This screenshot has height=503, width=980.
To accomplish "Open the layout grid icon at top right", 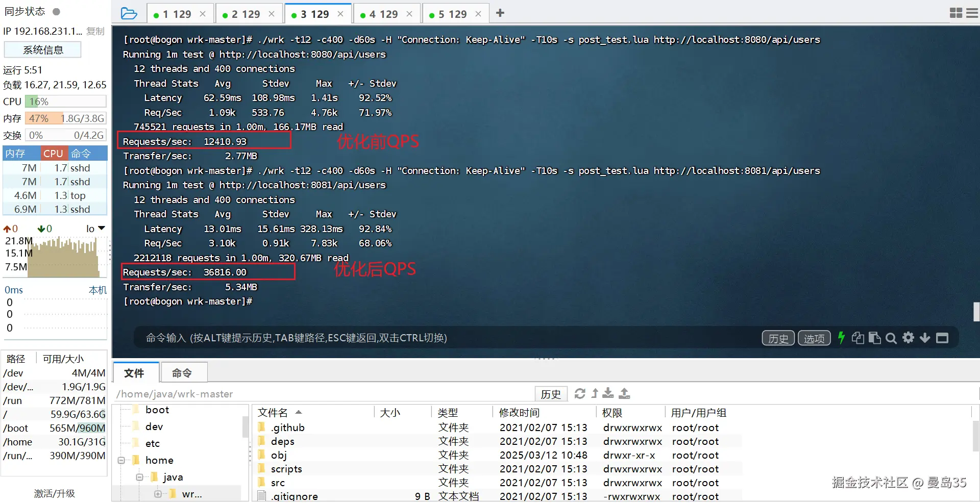I will [955, 13].
